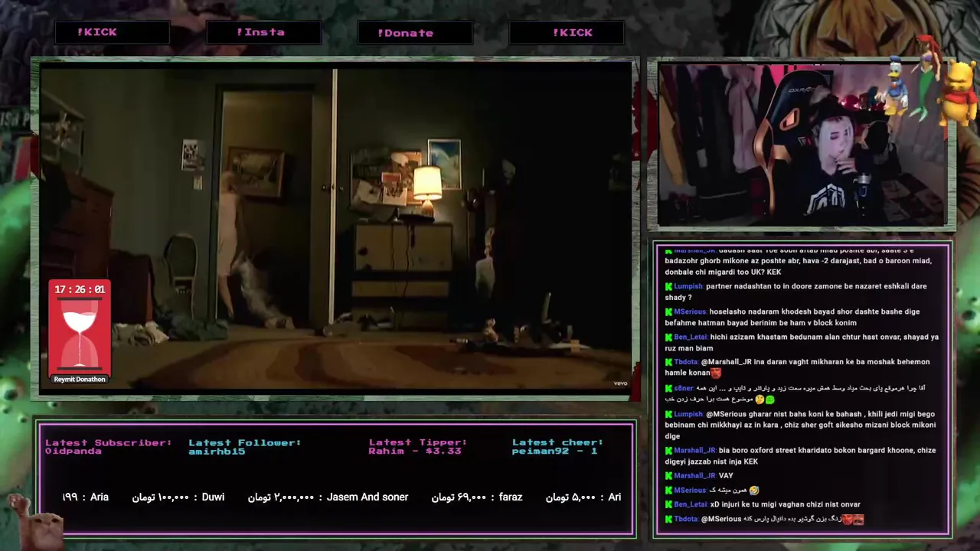
Task: Click the 'VAY' chat message text
Action: pyautogui.click(x=726, y=476)
